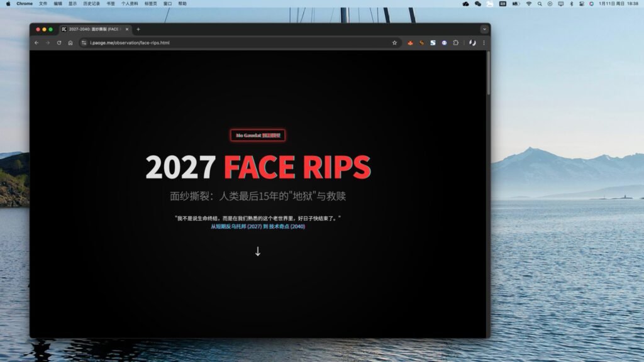Screen dimensions: 644x362
Task: Open macOS Control Center
Action: point(581,4)
